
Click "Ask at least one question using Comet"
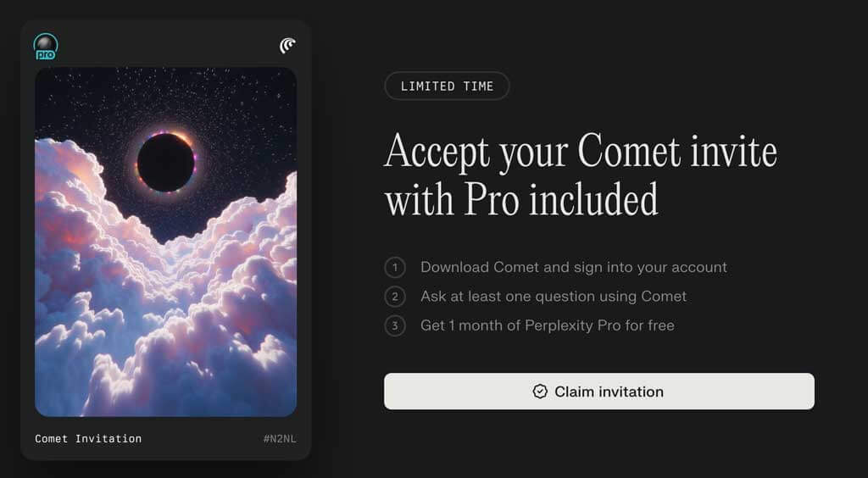[554, 297]
